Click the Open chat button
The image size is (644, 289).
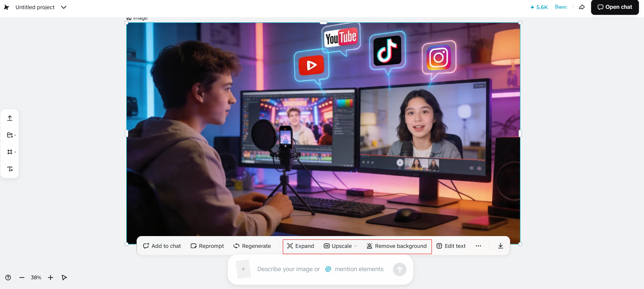(615, 7)
